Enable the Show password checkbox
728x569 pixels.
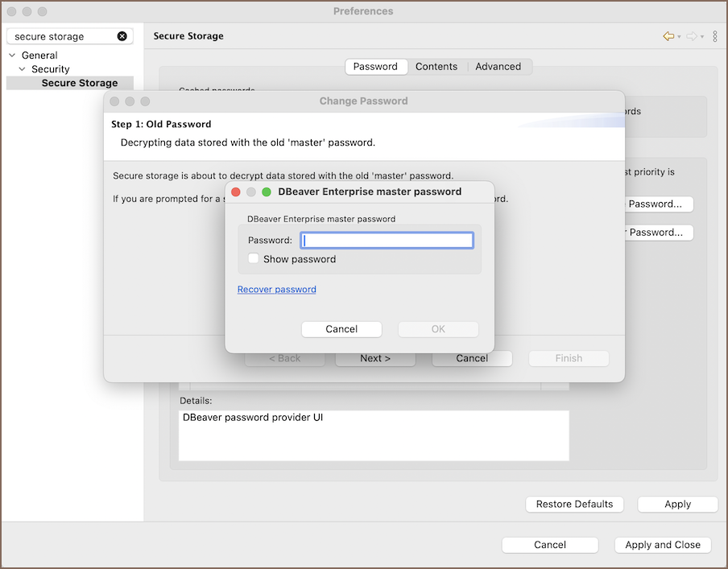(x=254, y=258)
